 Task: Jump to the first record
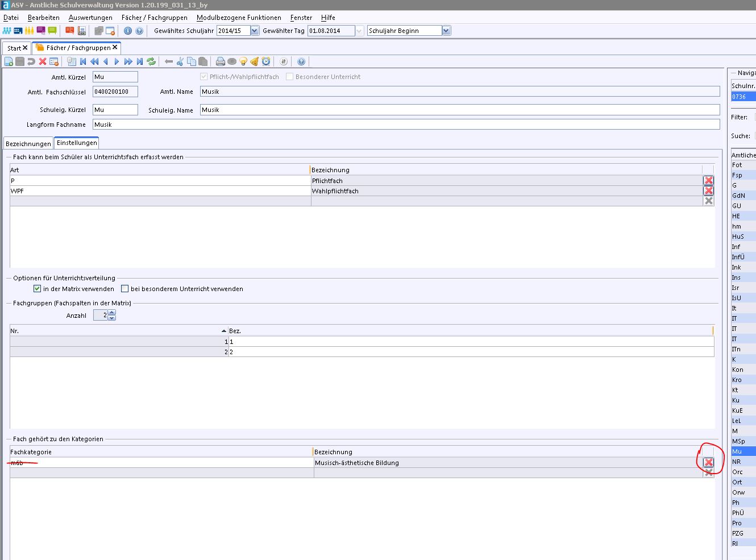point(83,61)
